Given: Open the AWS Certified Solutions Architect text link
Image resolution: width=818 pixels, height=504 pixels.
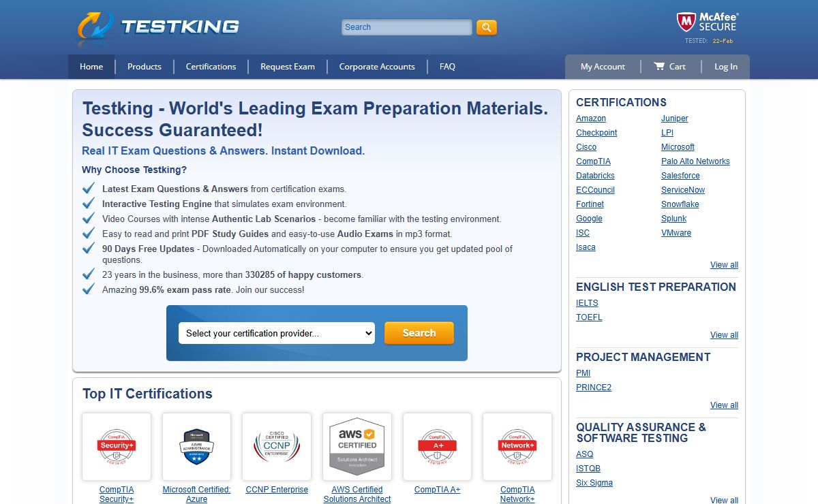Looking at the screenshot, I should (x=357, y=494).
